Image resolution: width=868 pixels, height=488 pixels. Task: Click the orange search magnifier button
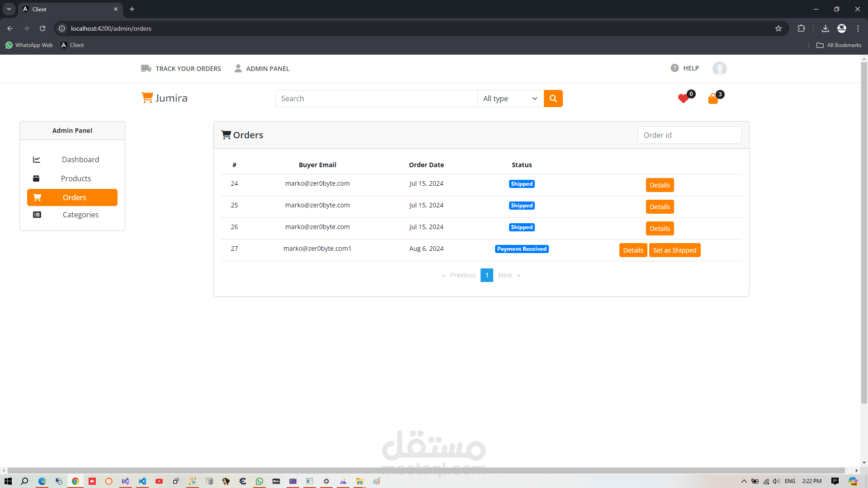pos(553,99)
